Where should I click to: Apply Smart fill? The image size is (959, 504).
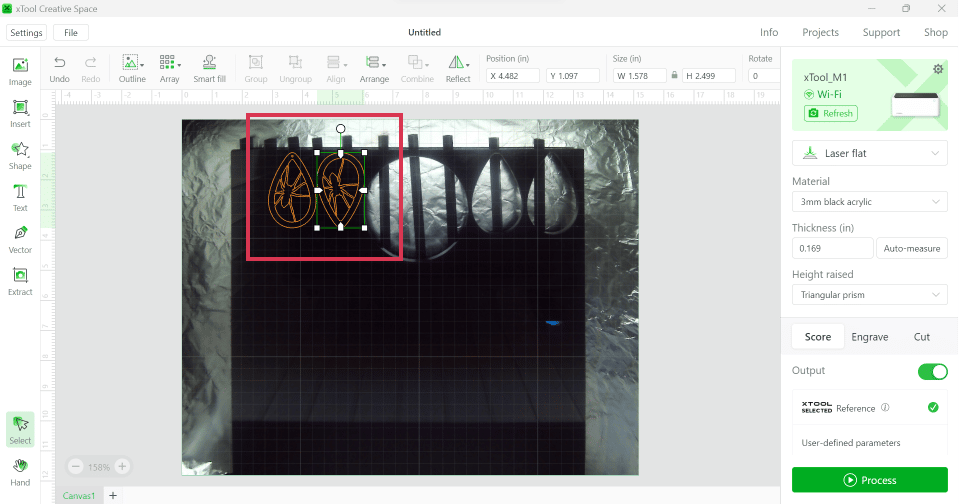pos(209,69)
